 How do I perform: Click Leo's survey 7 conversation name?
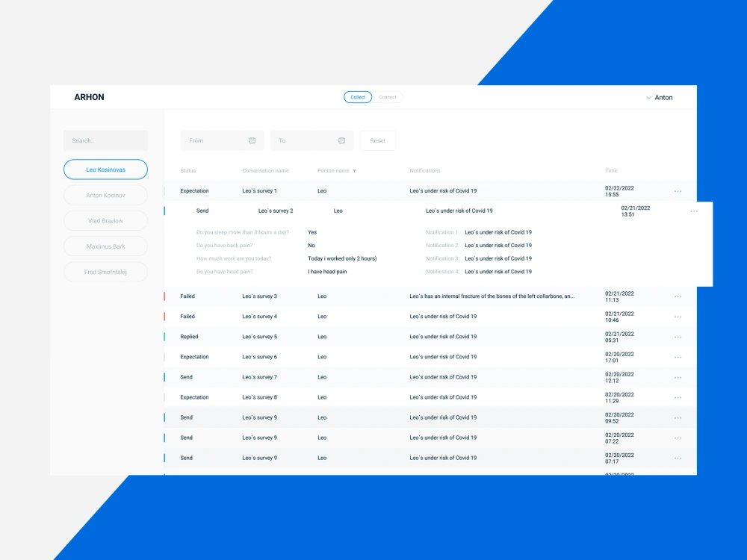pyautogui.click(x=260, y=377)
